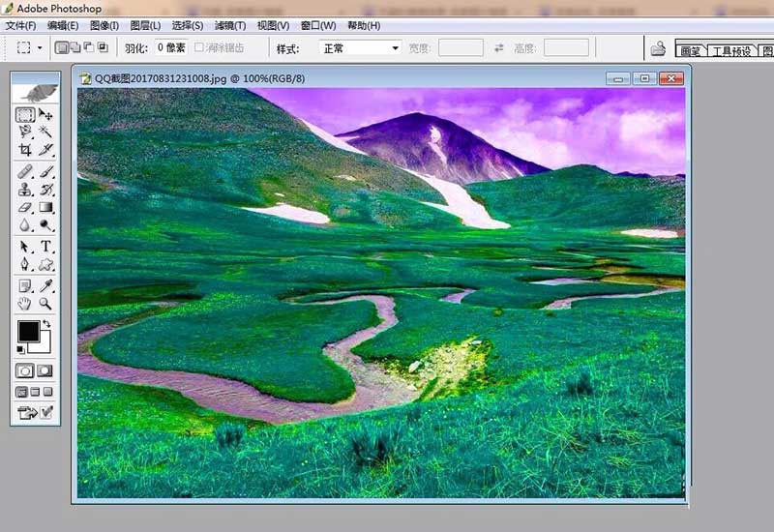
Task: Click the 羽化 feather value field
Action: pos(171,47)
